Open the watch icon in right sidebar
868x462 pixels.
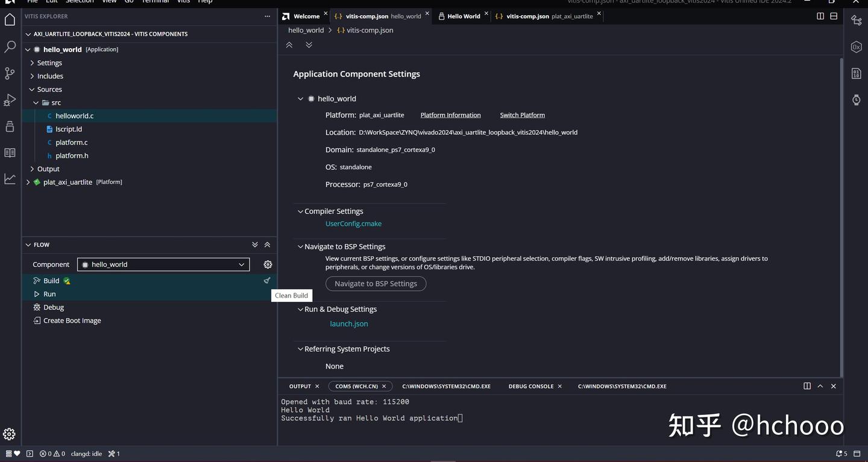(x=856, y=100)
